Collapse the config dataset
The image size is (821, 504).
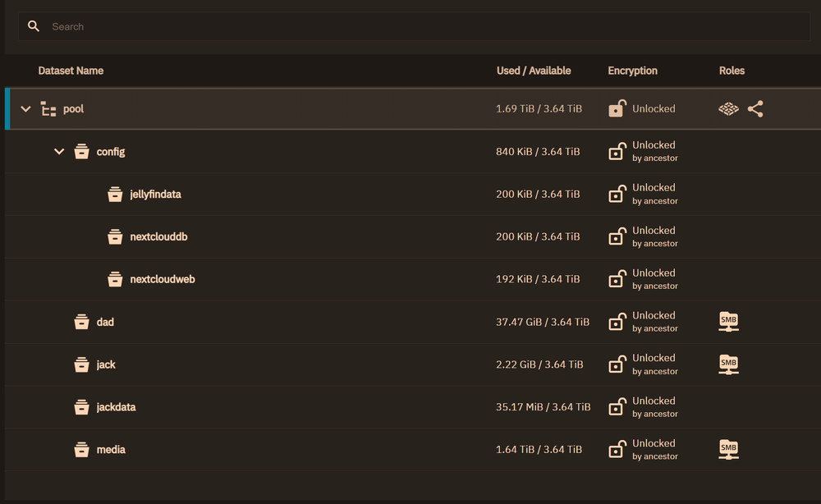tap(59, 152)
